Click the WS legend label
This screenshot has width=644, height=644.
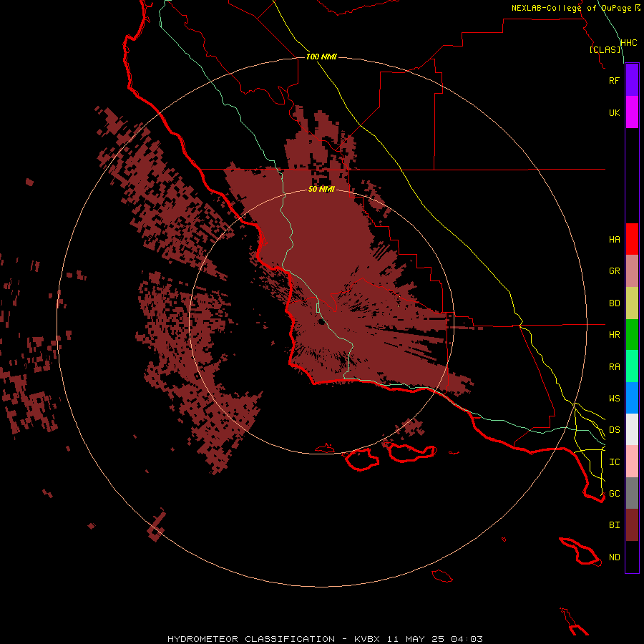click(x=614, y=398)
